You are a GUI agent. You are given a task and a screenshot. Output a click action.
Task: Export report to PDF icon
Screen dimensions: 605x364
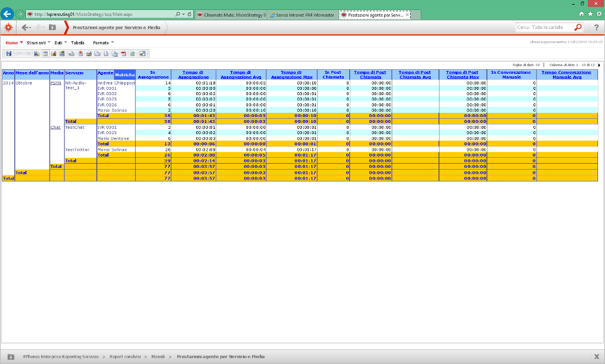pyautogui.click(x=123, y=54)
